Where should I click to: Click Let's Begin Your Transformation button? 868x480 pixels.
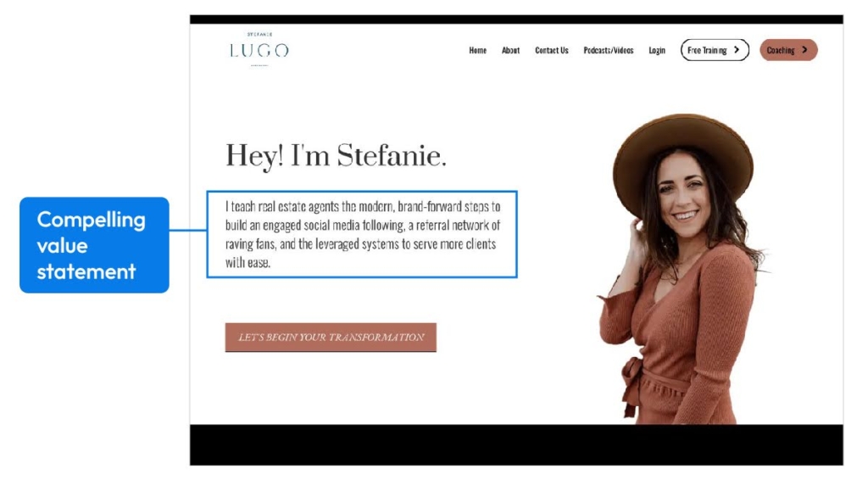click(x=331, y=338)
